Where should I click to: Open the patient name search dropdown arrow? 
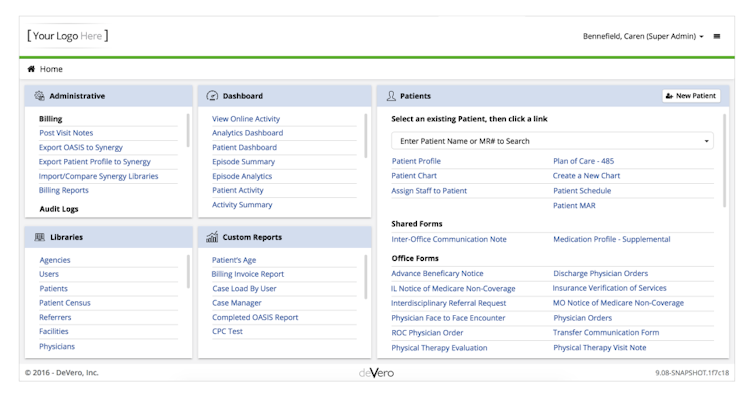[x=708, y=141]
